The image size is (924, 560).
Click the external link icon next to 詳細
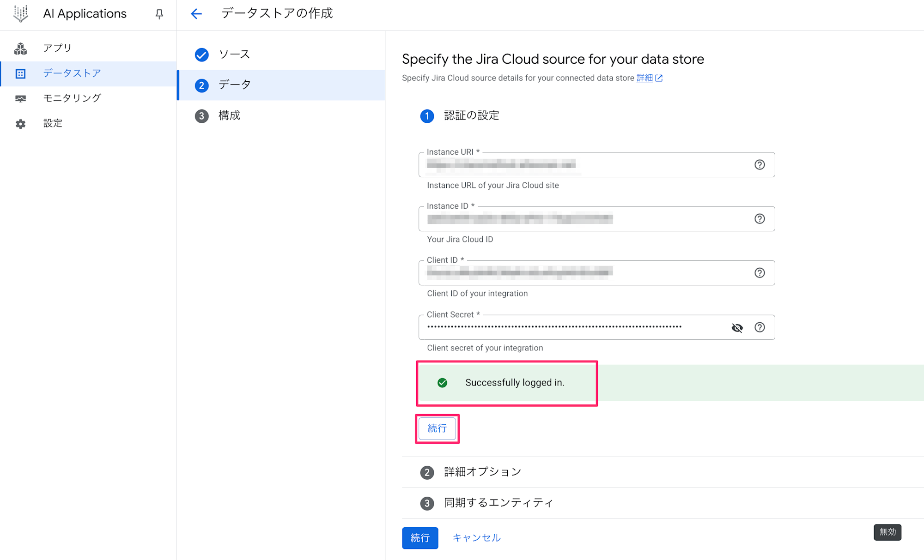[659, 78]
